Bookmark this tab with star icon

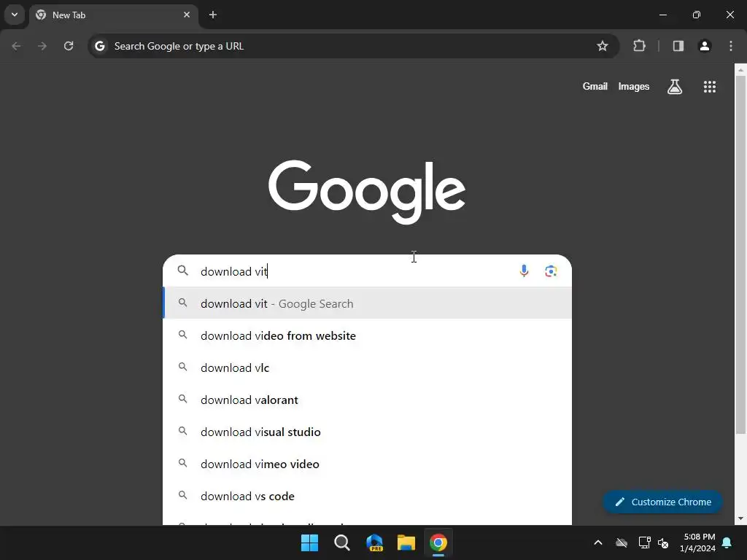point(602,46)
